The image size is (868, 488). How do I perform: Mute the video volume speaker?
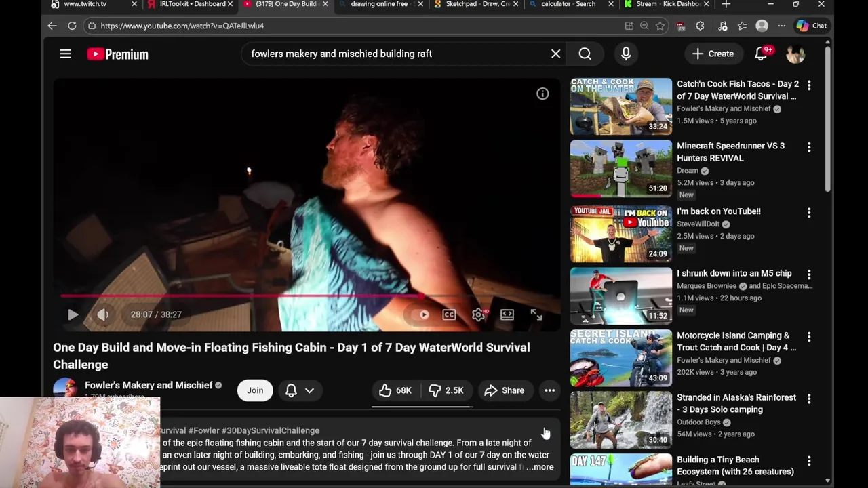pyautogui.click(x=102, y=314)
